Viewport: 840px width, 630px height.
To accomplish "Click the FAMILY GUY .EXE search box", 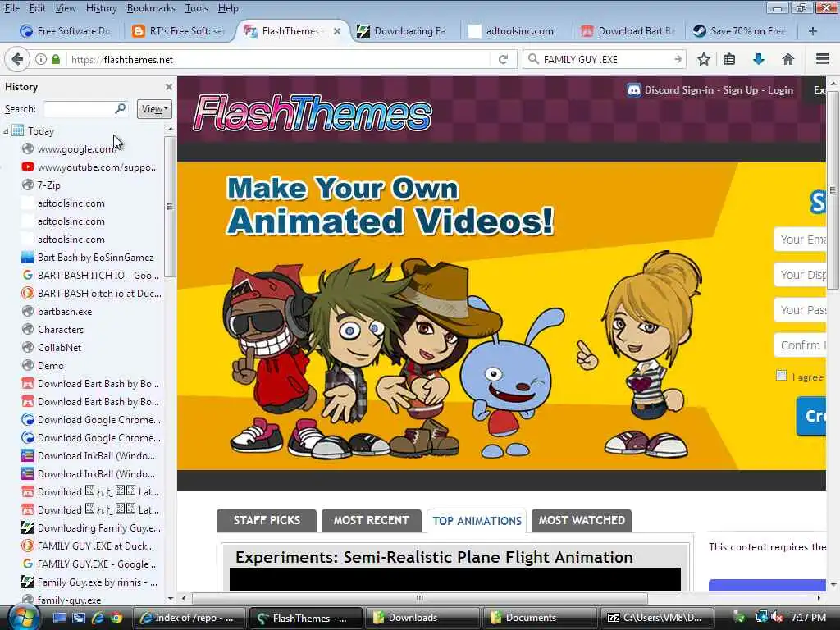I will point(606,59).
